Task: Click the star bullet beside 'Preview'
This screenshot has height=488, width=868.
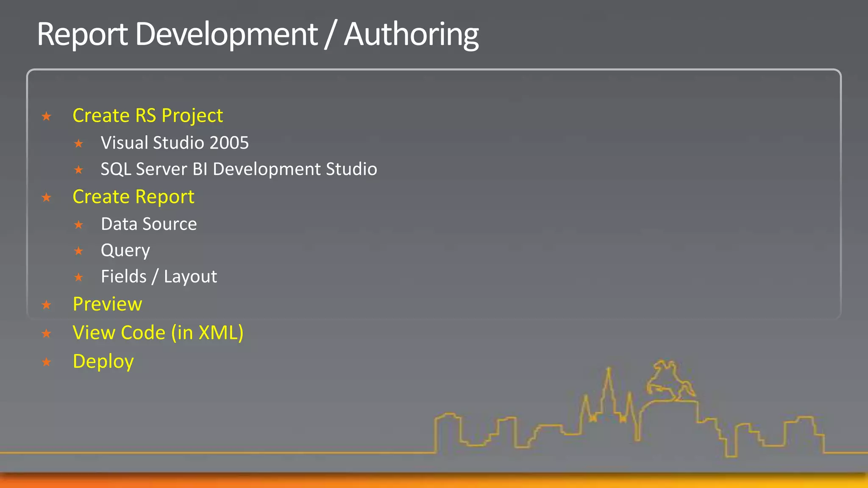Action: click(47, 305)
